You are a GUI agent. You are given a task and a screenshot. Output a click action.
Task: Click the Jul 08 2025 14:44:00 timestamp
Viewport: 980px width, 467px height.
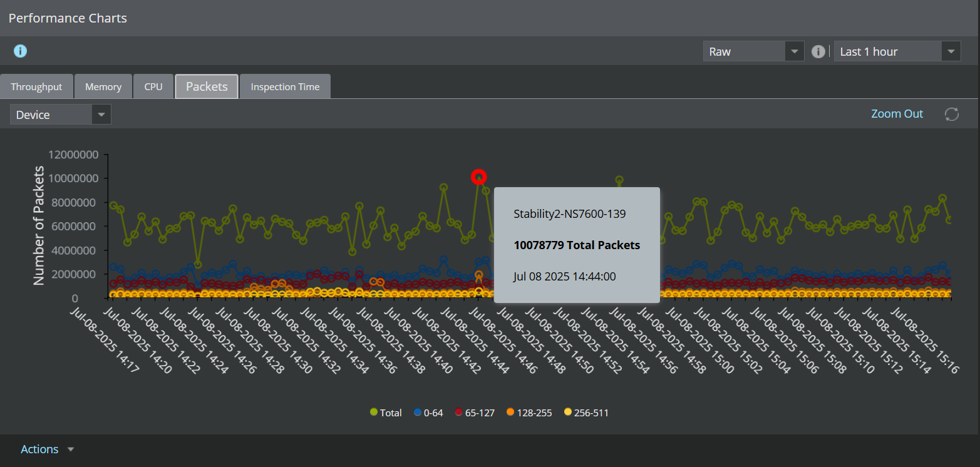pos(565,276)
